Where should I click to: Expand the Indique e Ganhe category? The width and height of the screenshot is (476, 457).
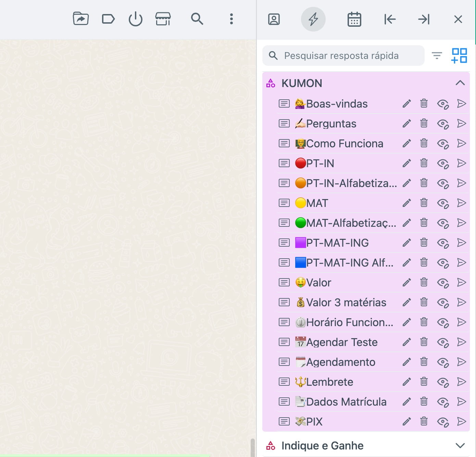pos(460,445)
